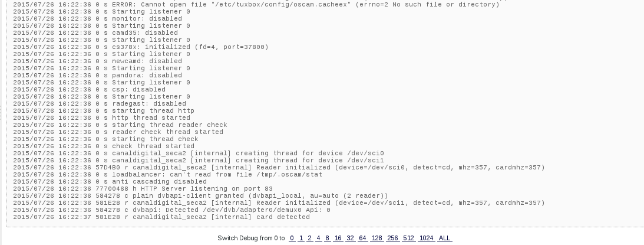Enable ALL debug levels
Image resolution: width=644 pixels, height=245 pixels.
pos(444,238)
